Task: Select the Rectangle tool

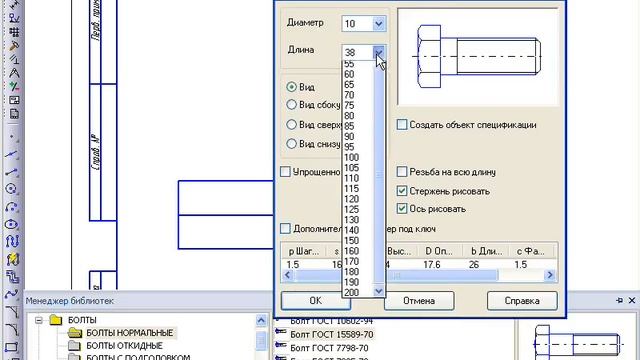Action: coord(12,347)
